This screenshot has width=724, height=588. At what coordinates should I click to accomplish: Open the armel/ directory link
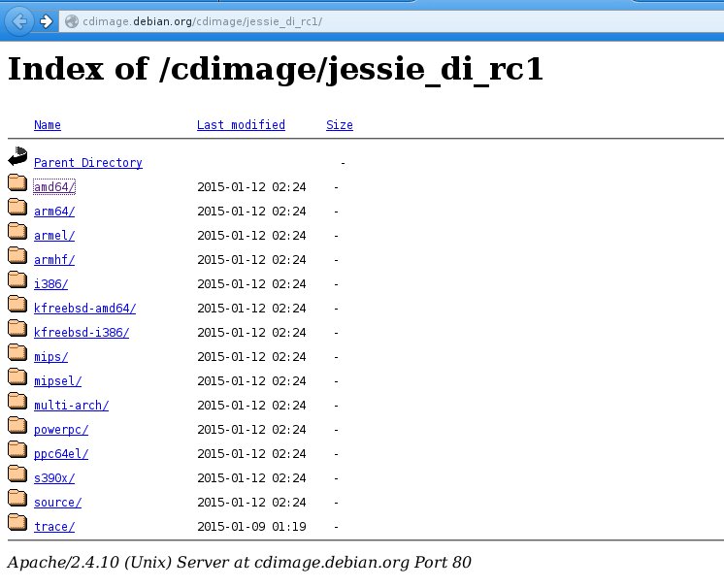tap(54, 236)
